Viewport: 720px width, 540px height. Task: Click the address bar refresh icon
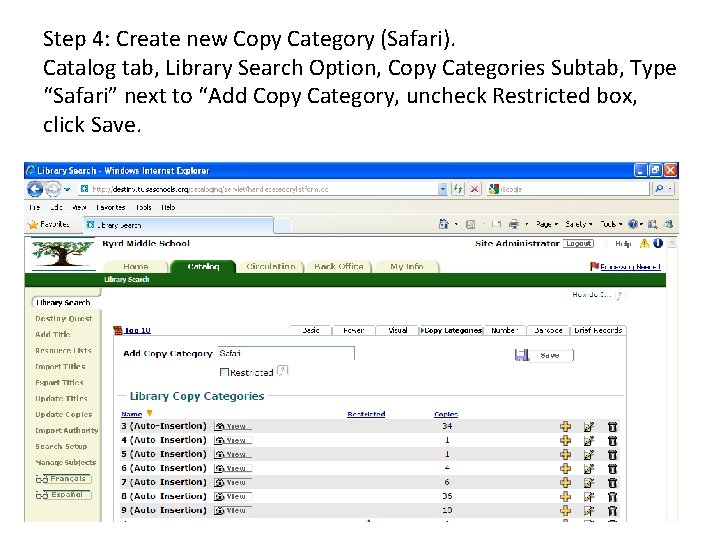tap(458, 189)
